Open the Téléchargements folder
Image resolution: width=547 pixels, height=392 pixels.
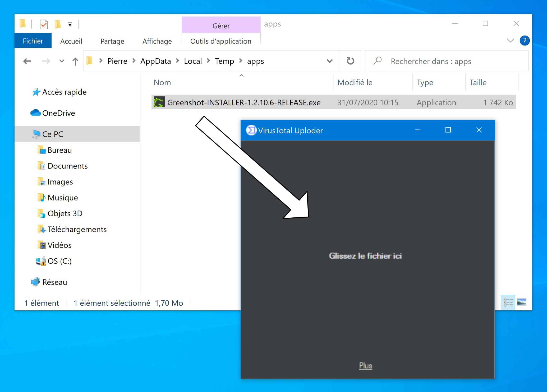point(77,229)
